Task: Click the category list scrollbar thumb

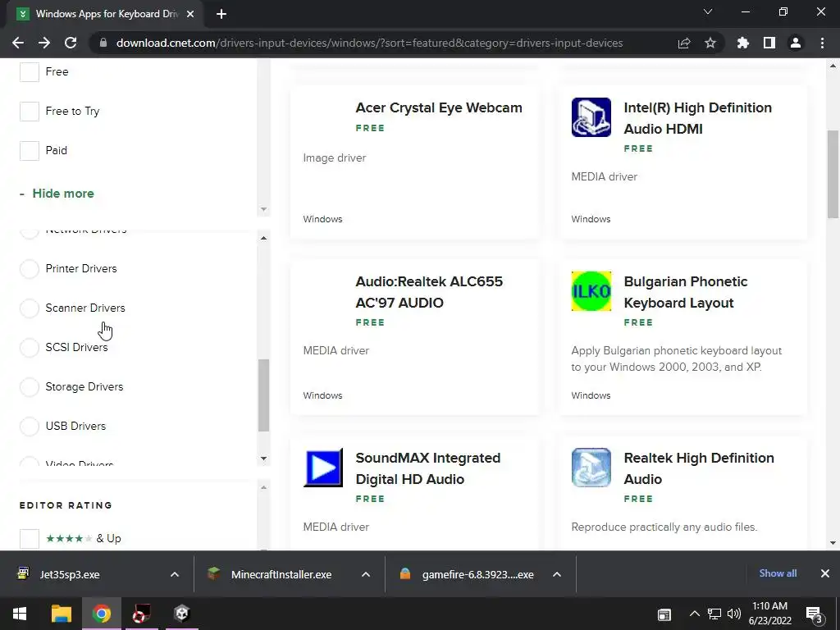Action: click(x=263, y=395)
